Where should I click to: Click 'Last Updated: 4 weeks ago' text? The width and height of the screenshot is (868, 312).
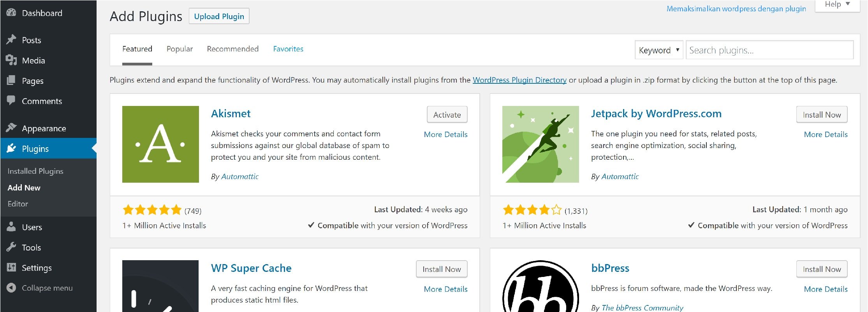point(421,210)
